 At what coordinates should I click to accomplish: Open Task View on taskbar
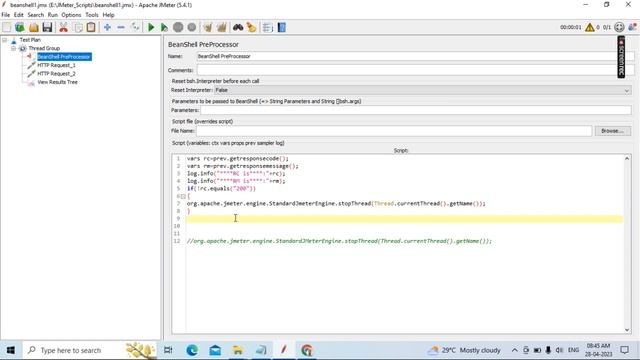click(x=168, y=350)
